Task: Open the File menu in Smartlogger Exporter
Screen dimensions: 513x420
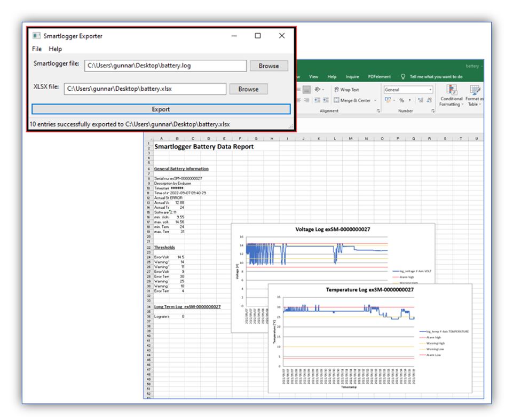Action: (x=36, y=49)
